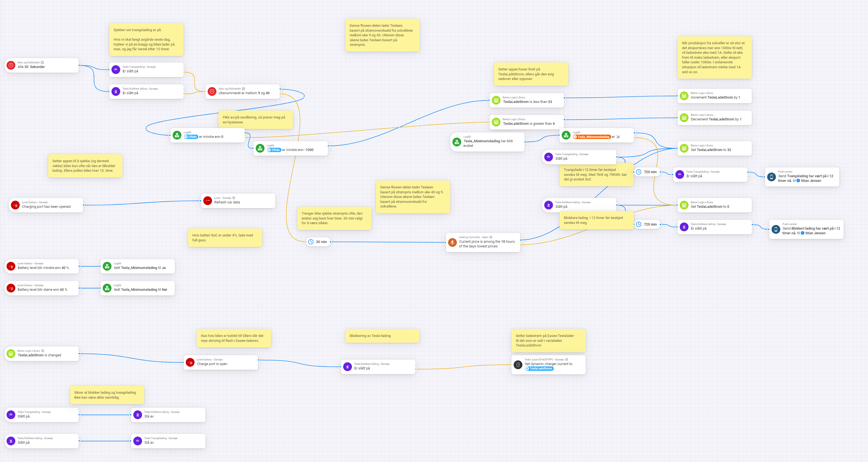Viewport: 868px width, 462px height.
Task: Click the black Tesla Juize charger icon
Action: (518, 365)
